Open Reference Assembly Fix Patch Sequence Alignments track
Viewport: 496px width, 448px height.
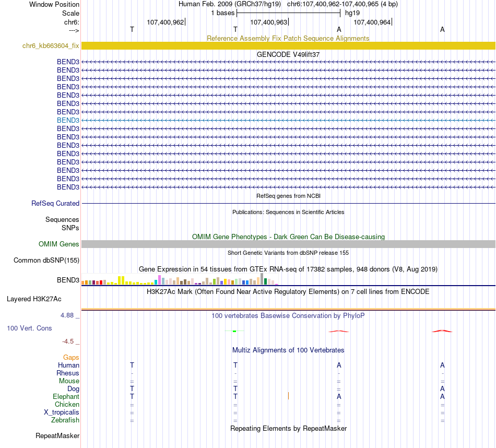pos(288,38)
